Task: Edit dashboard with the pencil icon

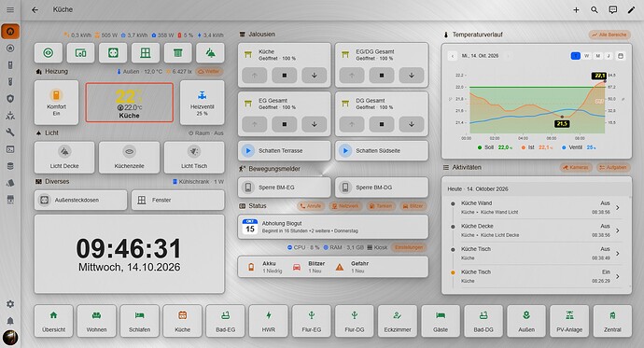Action: point(631,10)
